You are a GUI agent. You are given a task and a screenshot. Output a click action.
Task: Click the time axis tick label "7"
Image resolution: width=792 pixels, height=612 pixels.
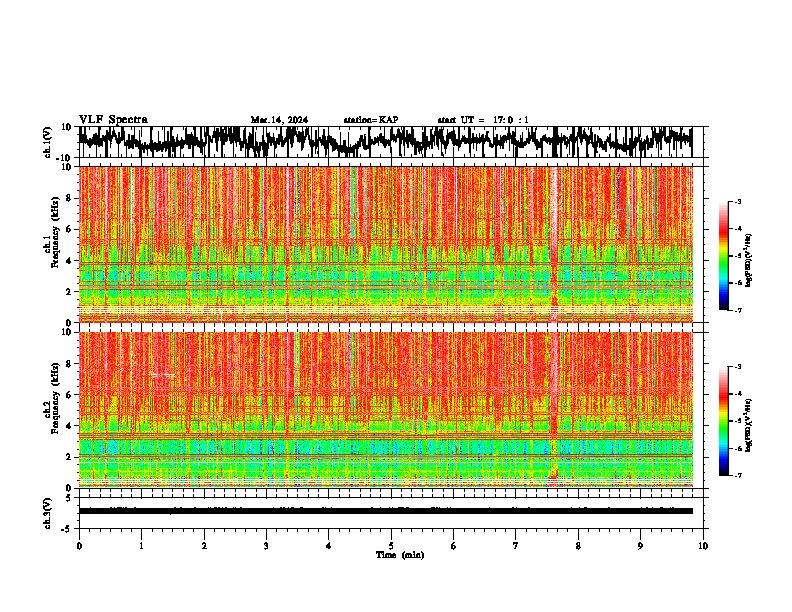(516, 546)
